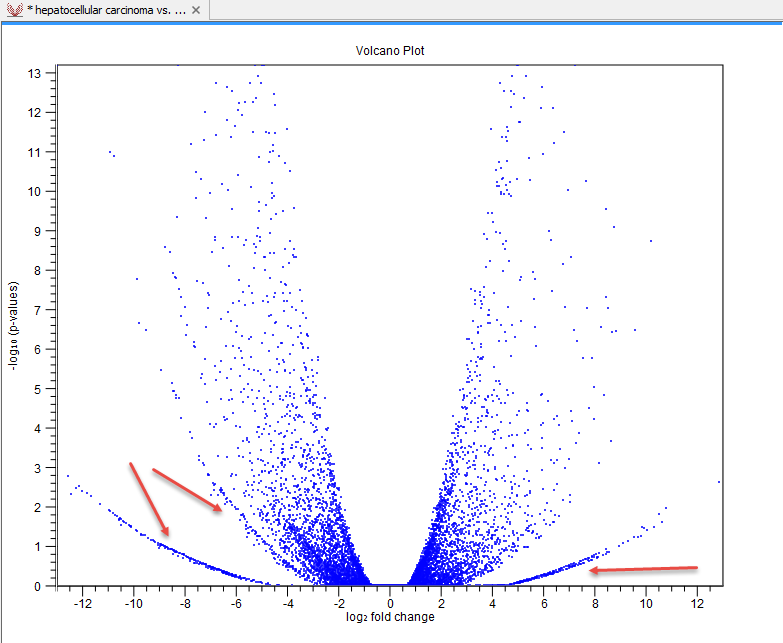Click the leftmost red arrow's head on lower-left curve
Image resolution: width=783 pixels, height=643 pixels.
tap(165, 531)
